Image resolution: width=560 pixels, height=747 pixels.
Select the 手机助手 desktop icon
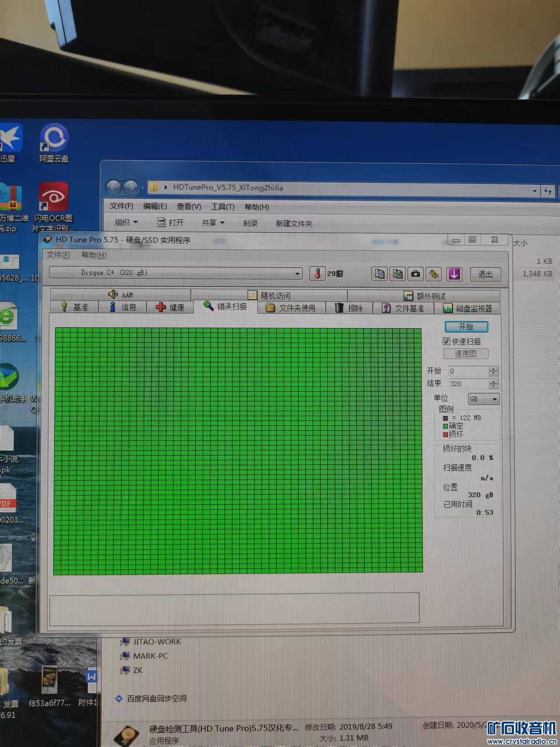(x=13, y=383)
